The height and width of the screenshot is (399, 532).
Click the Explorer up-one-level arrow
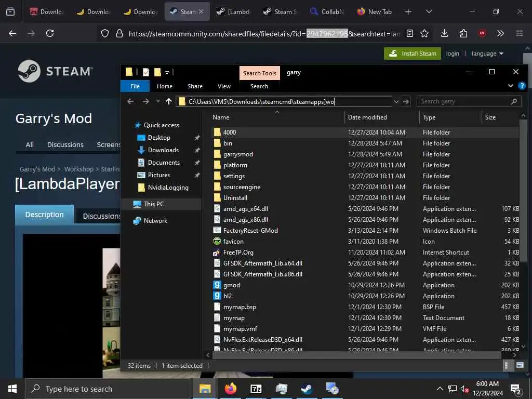[169, 101]
